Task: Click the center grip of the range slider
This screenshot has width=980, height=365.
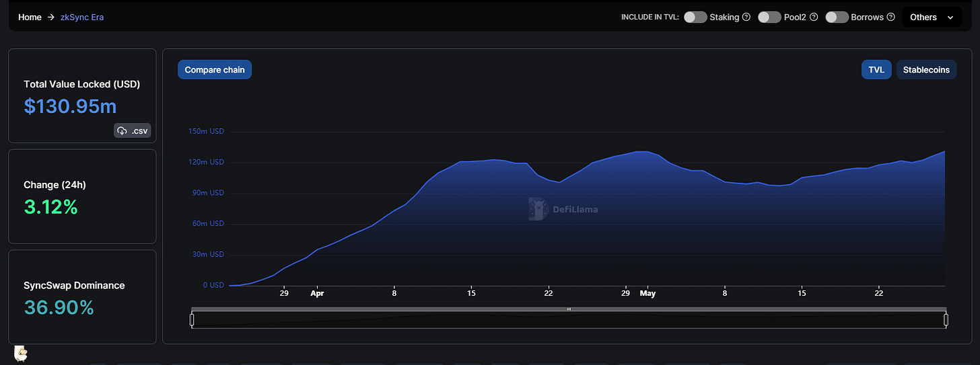Action: 569,309
